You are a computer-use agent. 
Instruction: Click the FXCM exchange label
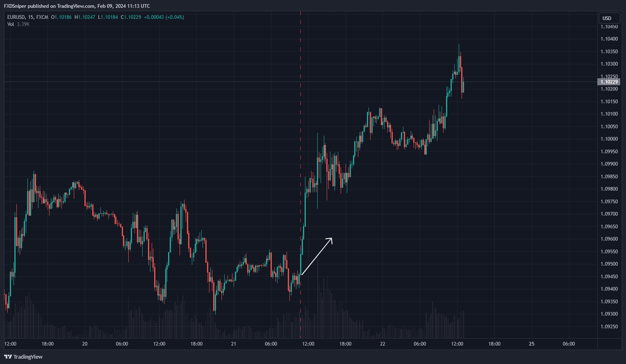click(42, 17)
